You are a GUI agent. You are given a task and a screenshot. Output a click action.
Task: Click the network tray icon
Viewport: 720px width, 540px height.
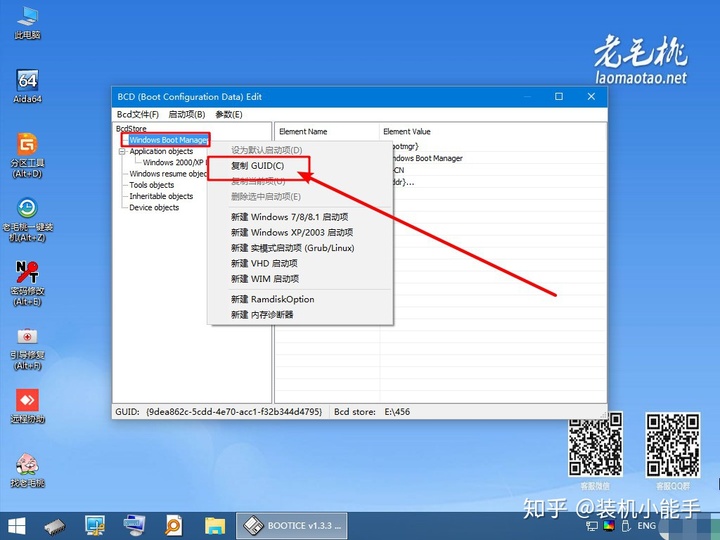pos(592,526)
